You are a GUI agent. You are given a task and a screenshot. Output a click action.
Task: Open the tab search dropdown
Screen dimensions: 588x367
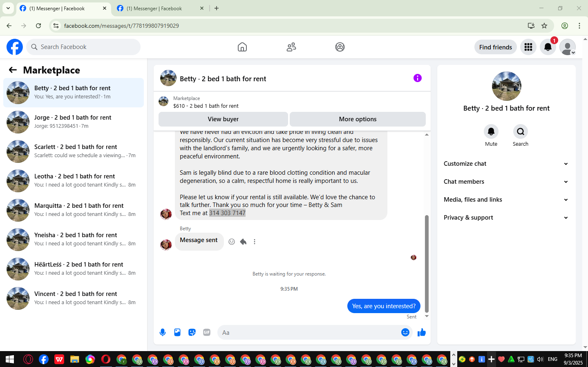pyautogui.click(x=8, y=8)
